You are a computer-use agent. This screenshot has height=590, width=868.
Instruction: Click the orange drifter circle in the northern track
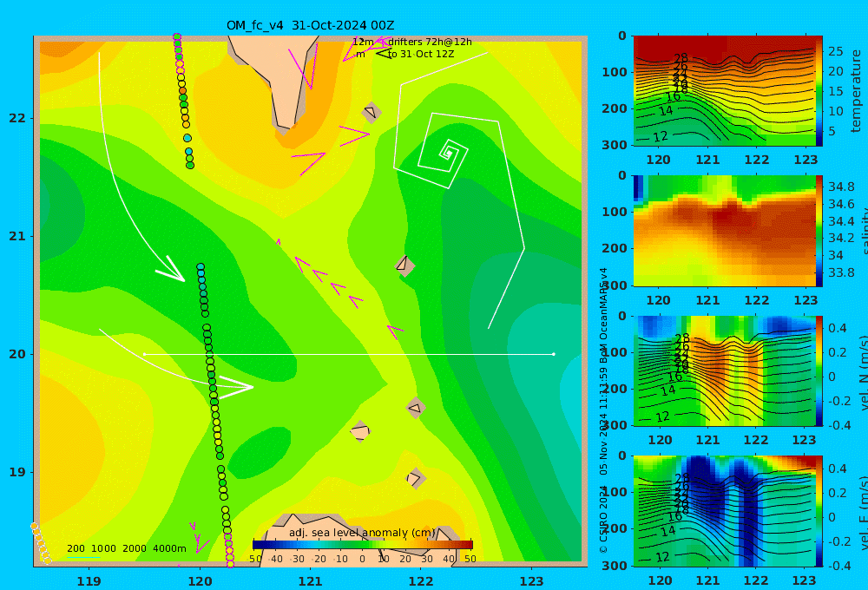182,91
